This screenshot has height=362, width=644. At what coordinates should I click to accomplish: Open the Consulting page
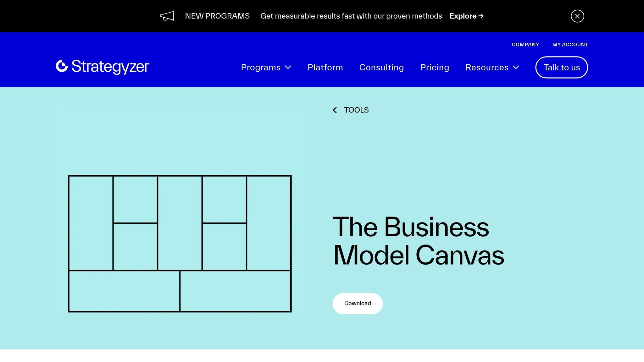coord(381,67)
